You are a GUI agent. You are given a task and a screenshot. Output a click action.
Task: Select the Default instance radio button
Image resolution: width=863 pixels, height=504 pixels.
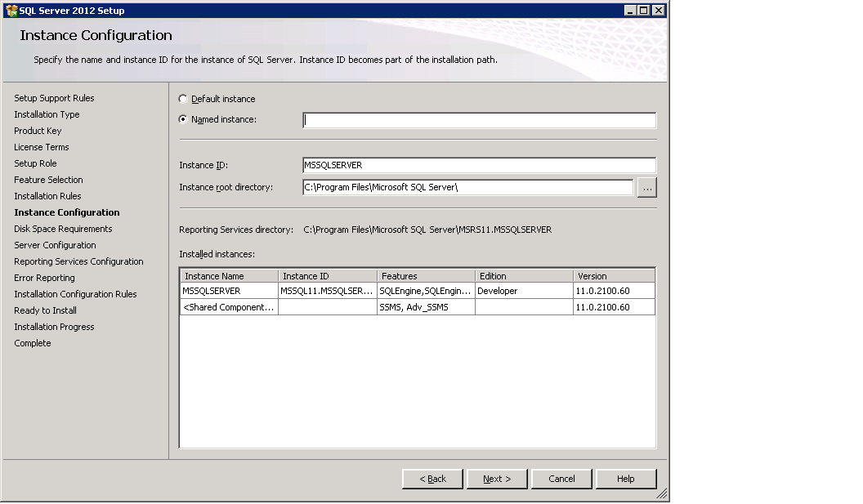pos(181,100)
